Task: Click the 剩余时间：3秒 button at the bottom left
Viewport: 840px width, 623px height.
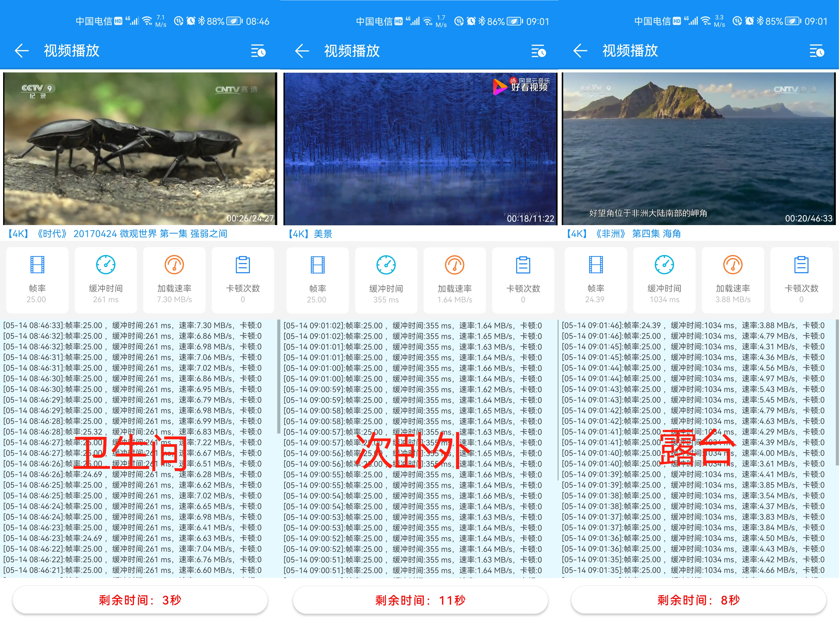Action: coord(139,600)
